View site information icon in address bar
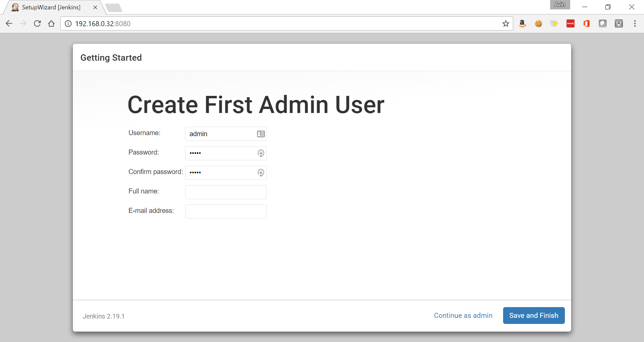The width and height of the screenshot is (644, 342). [68, 23]
